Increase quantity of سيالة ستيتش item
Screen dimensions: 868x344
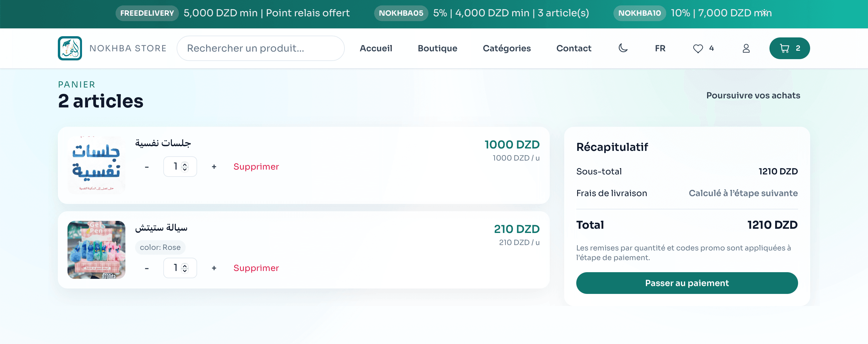coord(214,268)
